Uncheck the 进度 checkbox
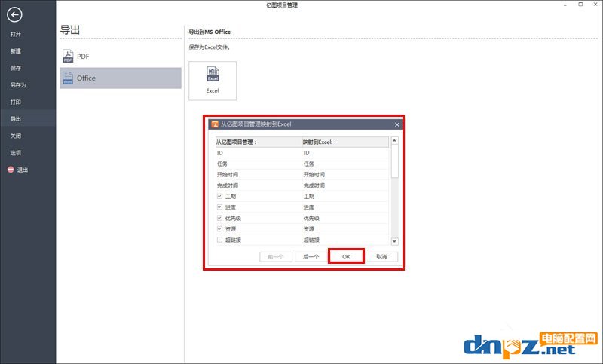Viewport: 603px width, 364px height. pos(219,206)
